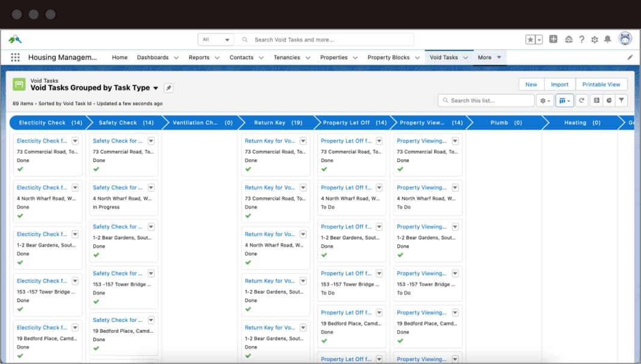Open the App Launcher grid icon
Viewport: 641px width, 364px height.
click(15, 57)
